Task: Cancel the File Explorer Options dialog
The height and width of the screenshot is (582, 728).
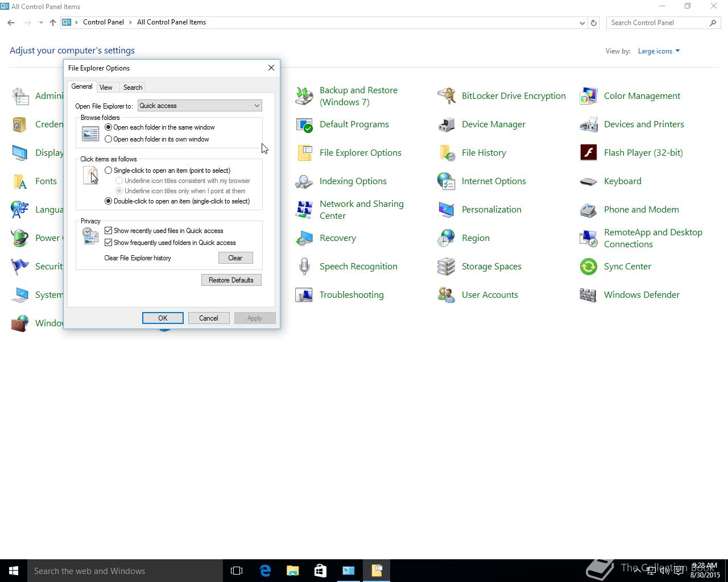Action: tap(209, 318)
